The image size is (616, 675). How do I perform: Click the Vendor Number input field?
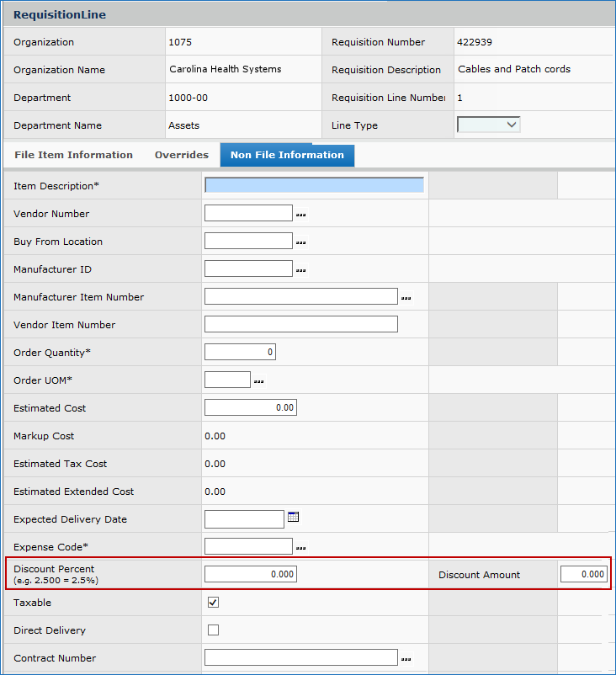tap(248, 213)
